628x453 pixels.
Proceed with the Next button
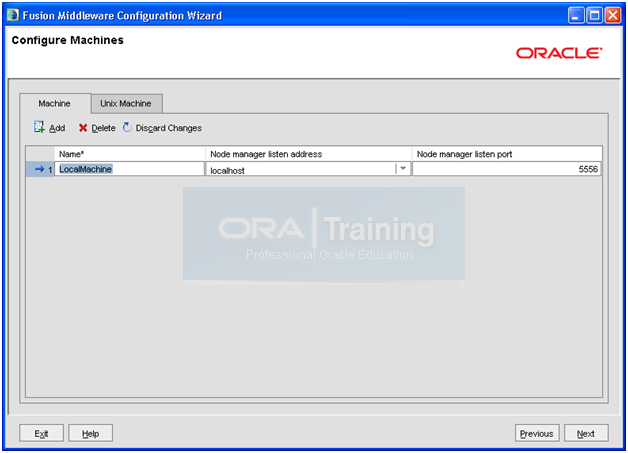click(586, 433)
